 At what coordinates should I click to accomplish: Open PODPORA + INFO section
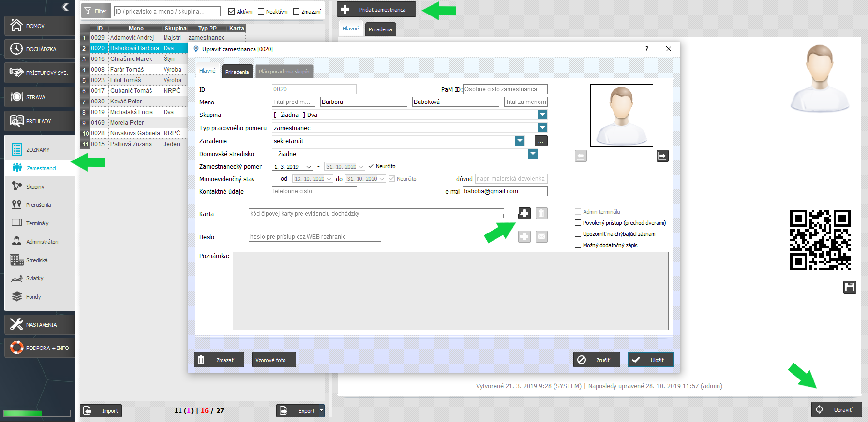(40, 348)
